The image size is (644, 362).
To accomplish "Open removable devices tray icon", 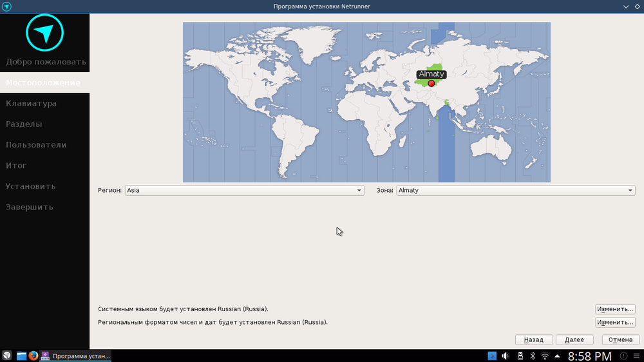I will [x=520, y=356].
